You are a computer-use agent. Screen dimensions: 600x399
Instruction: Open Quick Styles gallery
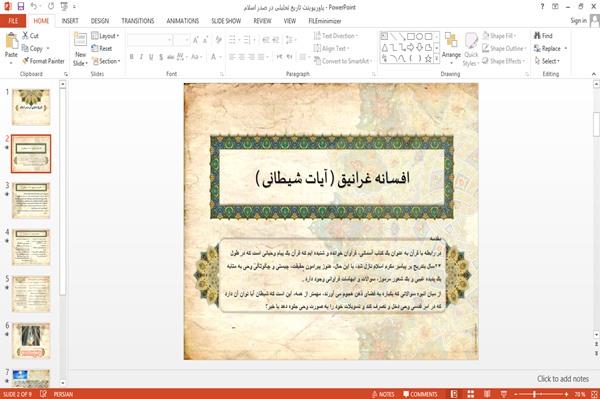[x=471, y=50]
